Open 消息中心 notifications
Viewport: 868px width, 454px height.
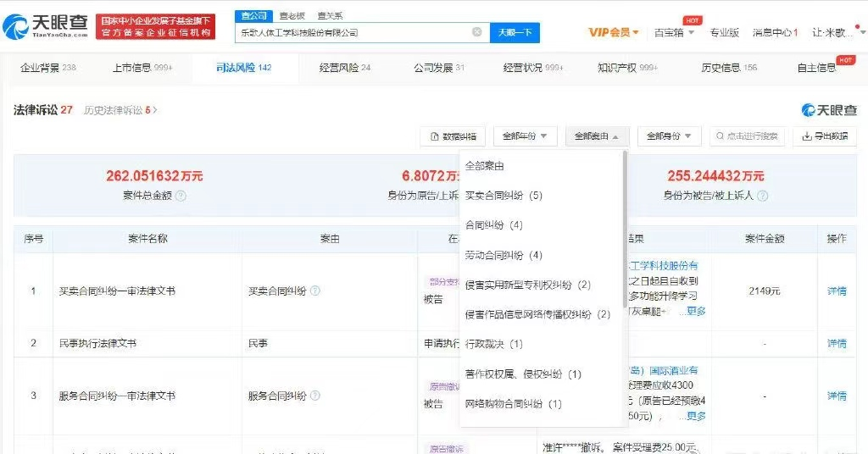(775, 33)
